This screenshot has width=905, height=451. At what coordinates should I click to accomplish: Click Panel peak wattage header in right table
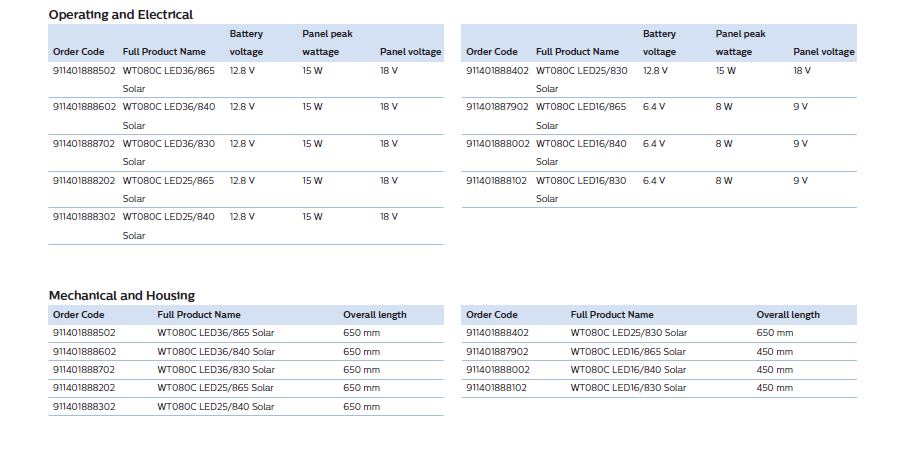click(x=736, y=43)
